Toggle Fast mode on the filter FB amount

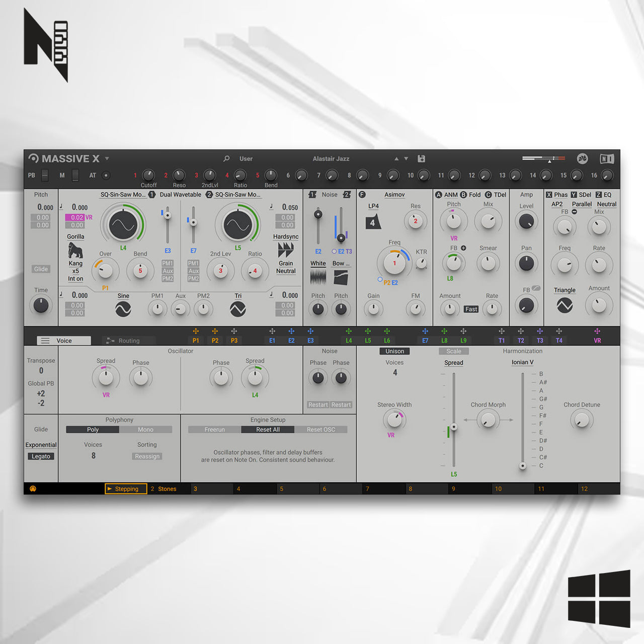click(x=471, y=309)
